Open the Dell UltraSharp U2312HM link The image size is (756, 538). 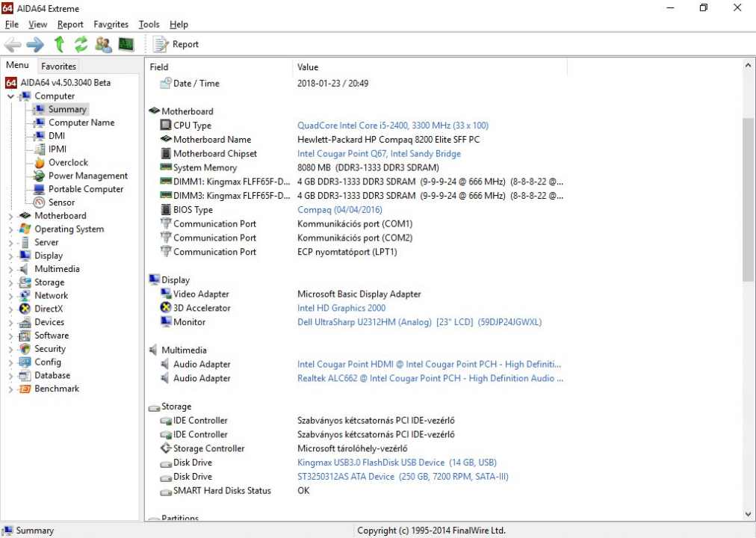coord(420,322)
